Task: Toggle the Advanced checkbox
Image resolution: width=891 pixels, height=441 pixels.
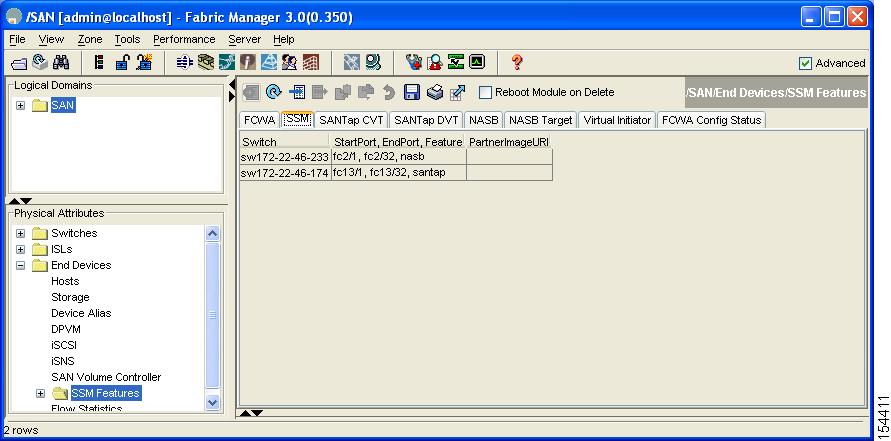Action: 805,63
